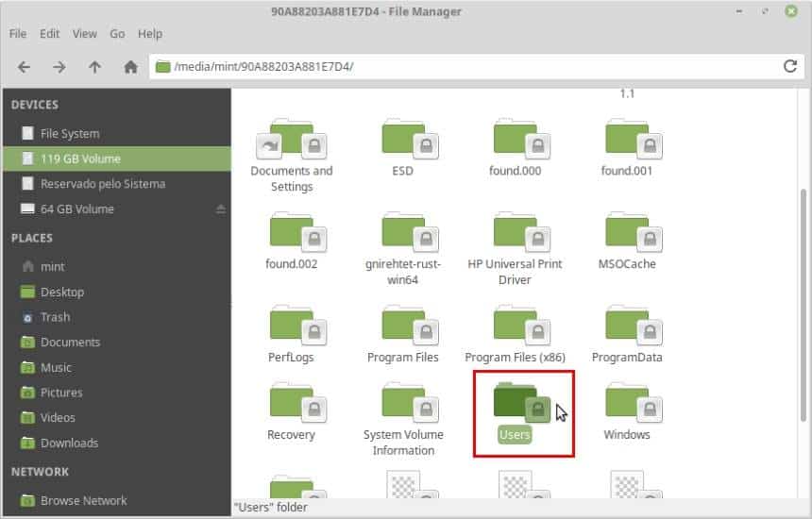Select the Users folder icon
Screen dimensions: 812x519
[x=522, y=403]
